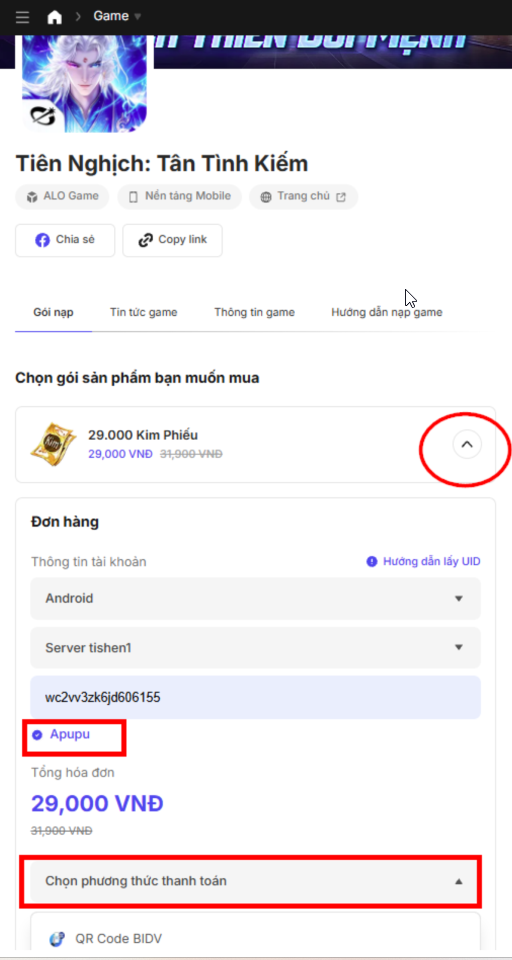Click the Copy link button
The width and height of the screenshot is (512, 960).
pyautogui.click(x=173, y=240)
